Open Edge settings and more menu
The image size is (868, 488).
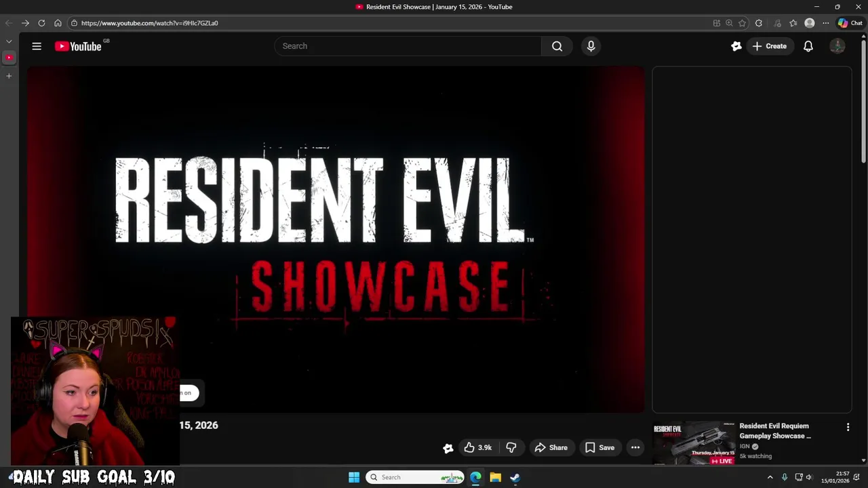tap(825, 23)
